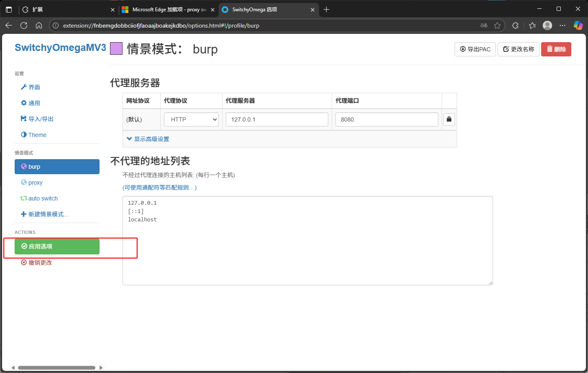Click the browser refresh icon
This screenshot has width=588, height=373.
[24, 25]
